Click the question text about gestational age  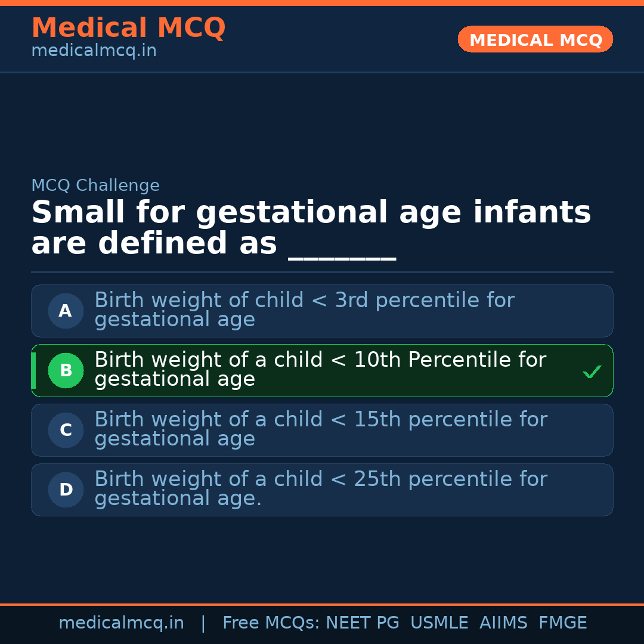[310, 228]
